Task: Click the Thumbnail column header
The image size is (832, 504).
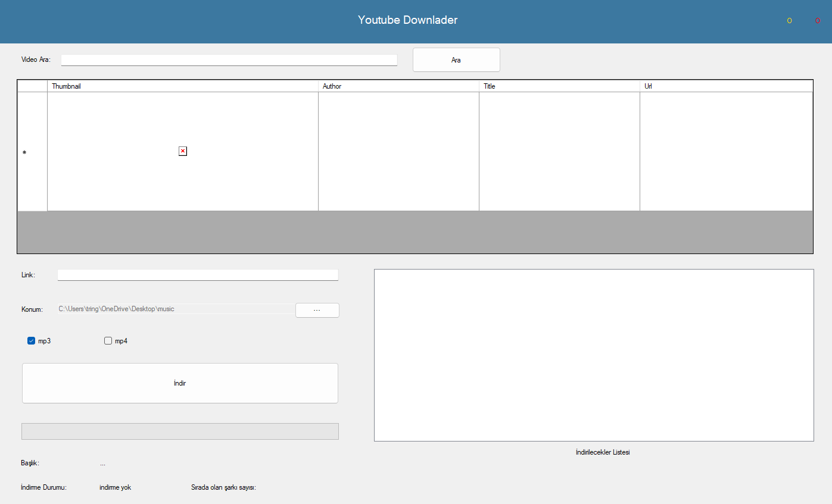Action: click(x=182, y=86)
